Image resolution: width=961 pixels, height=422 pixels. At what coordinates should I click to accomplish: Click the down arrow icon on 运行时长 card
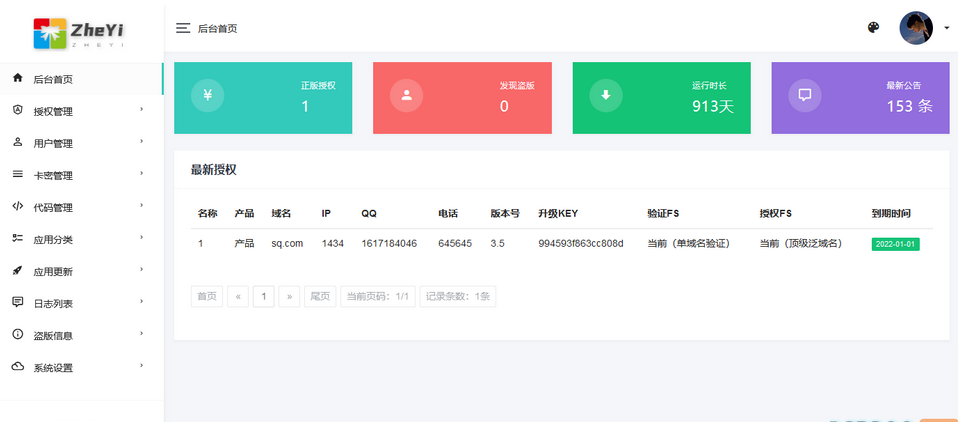pos(606,96)
